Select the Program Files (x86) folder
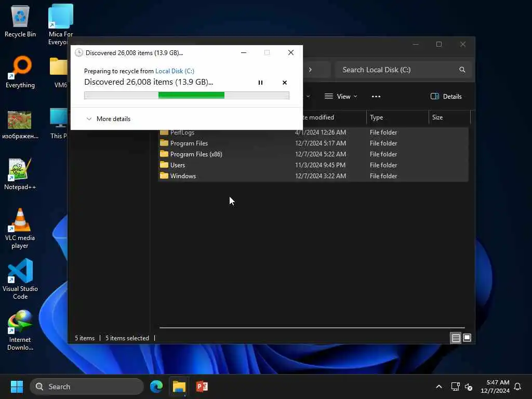Screen dimensions: 532x399 (313, 154)
